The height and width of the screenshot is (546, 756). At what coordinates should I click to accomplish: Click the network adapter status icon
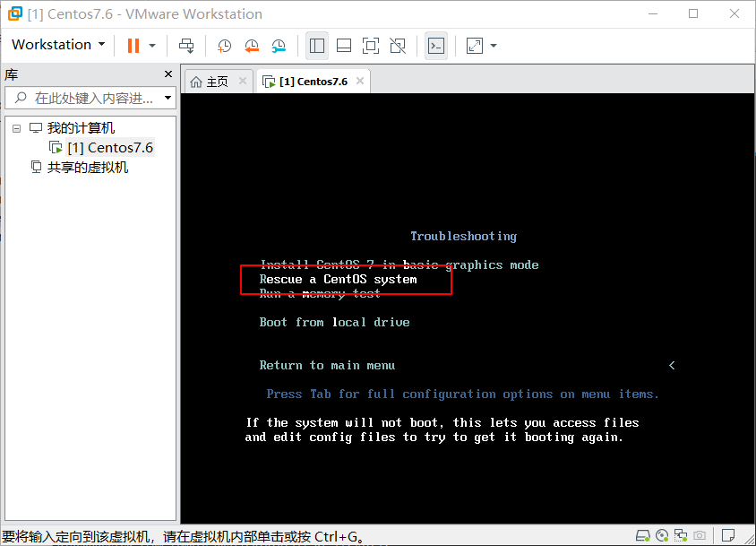click(x=681, y=535)
